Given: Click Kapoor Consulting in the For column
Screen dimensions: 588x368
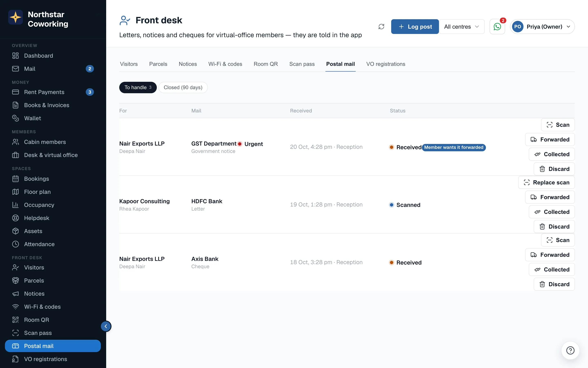Looking at the screenshot, I should (144, 201).
